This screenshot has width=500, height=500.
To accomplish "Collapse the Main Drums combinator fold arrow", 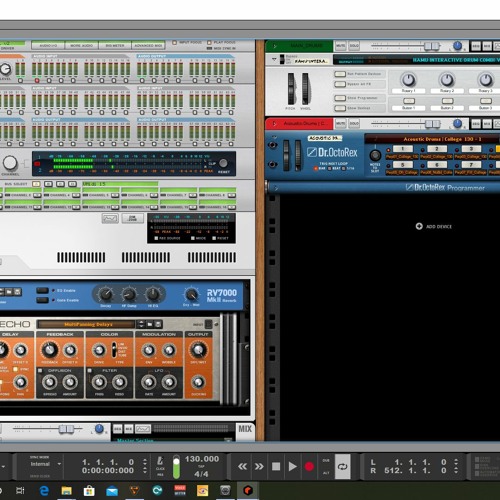I will [x=274, y=60].
